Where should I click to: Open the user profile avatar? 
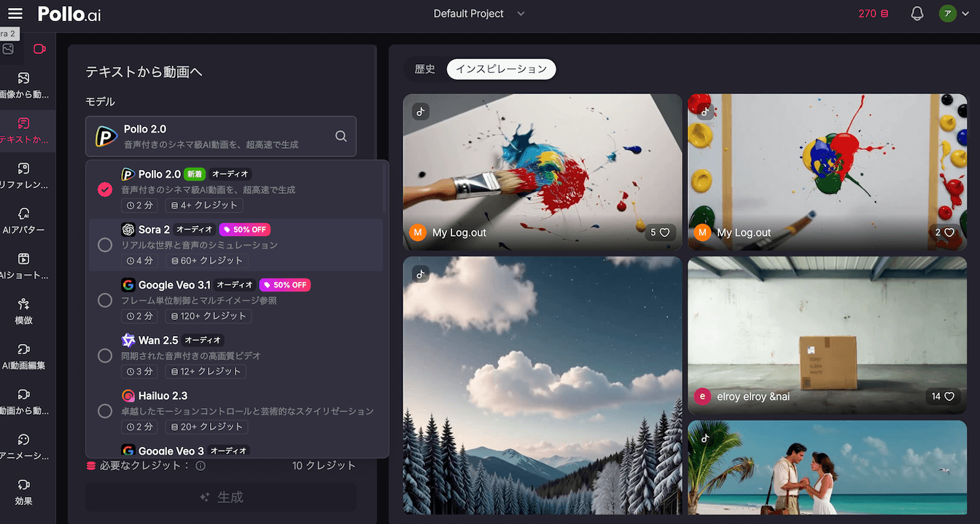coord(947,14)
